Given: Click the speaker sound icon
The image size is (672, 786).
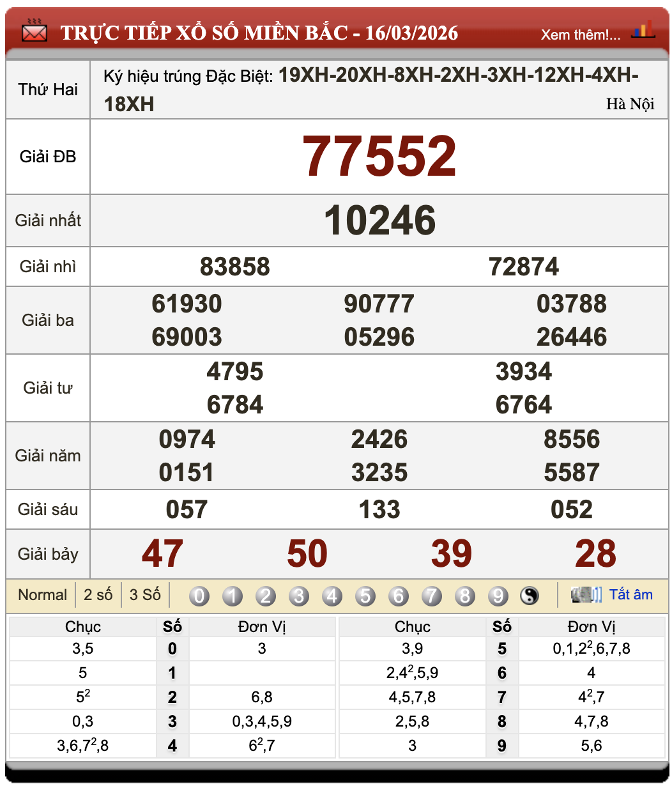Looking at the screenshot, I should [x=585, y=595].
